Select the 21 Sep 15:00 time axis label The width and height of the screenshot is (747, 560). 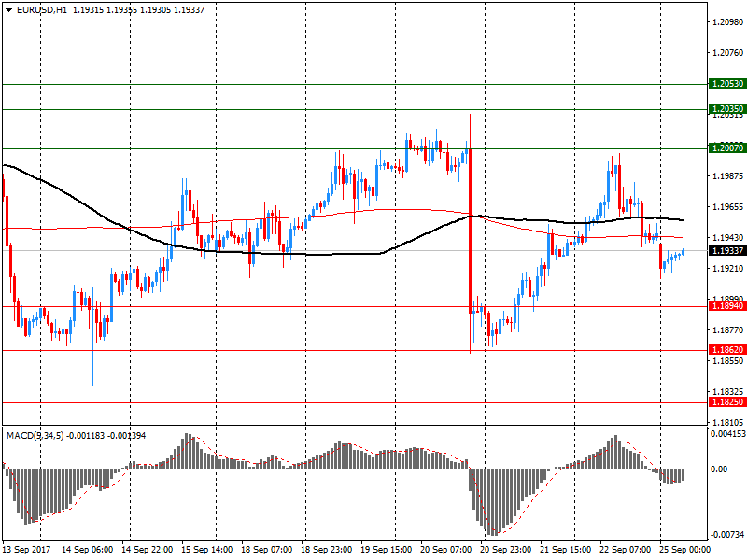point(566,549)
